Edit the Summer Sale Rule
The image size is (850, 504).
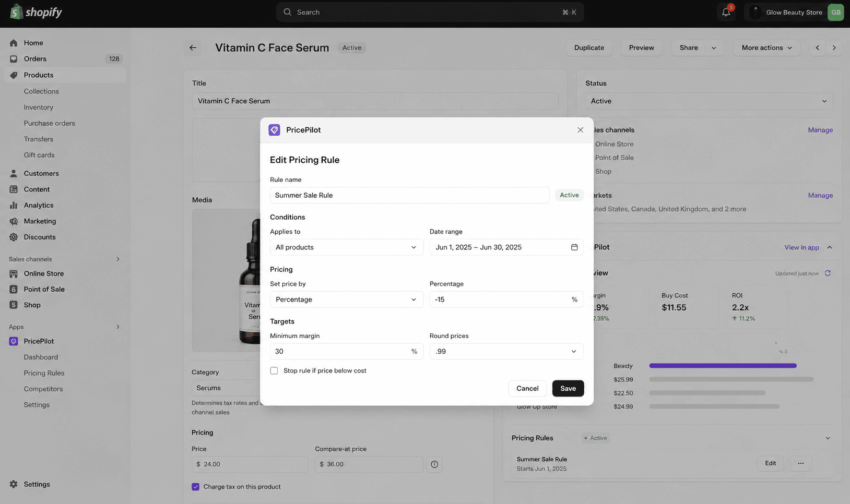pos(770,463)
